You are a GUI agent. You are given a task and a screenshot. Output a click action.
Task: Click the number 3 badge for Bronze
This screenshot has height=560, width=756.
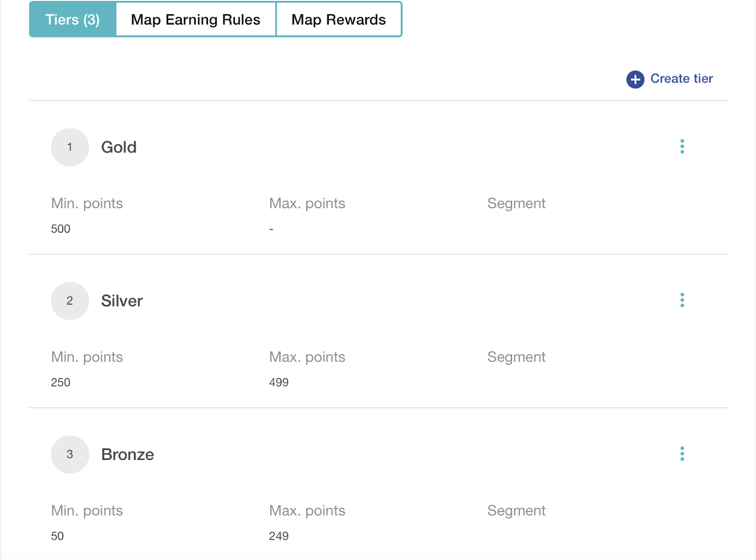pyautogui.click(x=70, y=454)
